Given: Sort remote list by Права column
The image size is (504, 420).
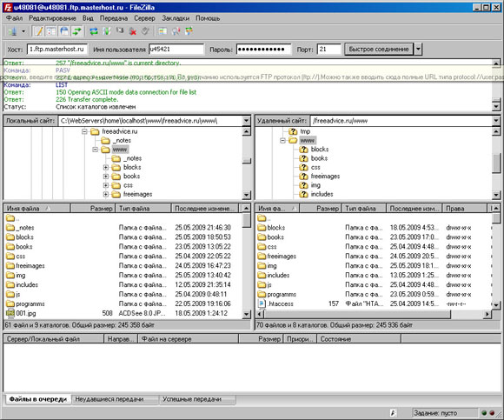Looking at the screenshot, I should click(x=465, y=209).
